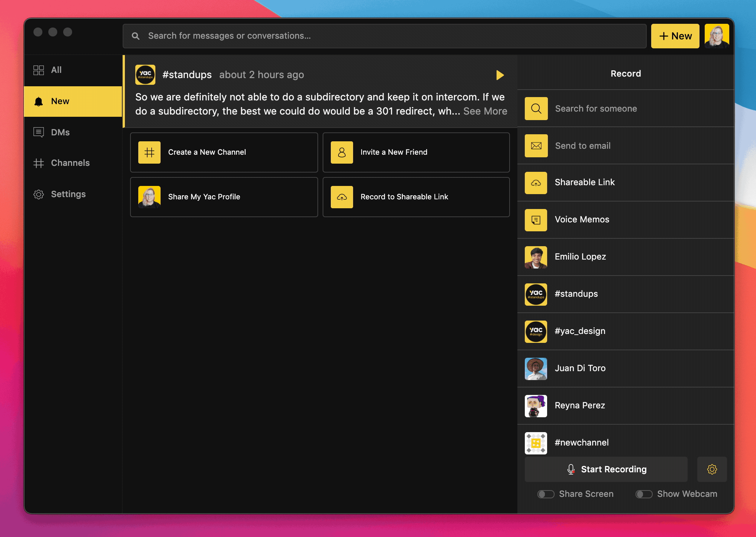The width and height of the screenshot is (756, 537).
Task: Toggle the Show Webcam switch
Action: tap(644, 494)
